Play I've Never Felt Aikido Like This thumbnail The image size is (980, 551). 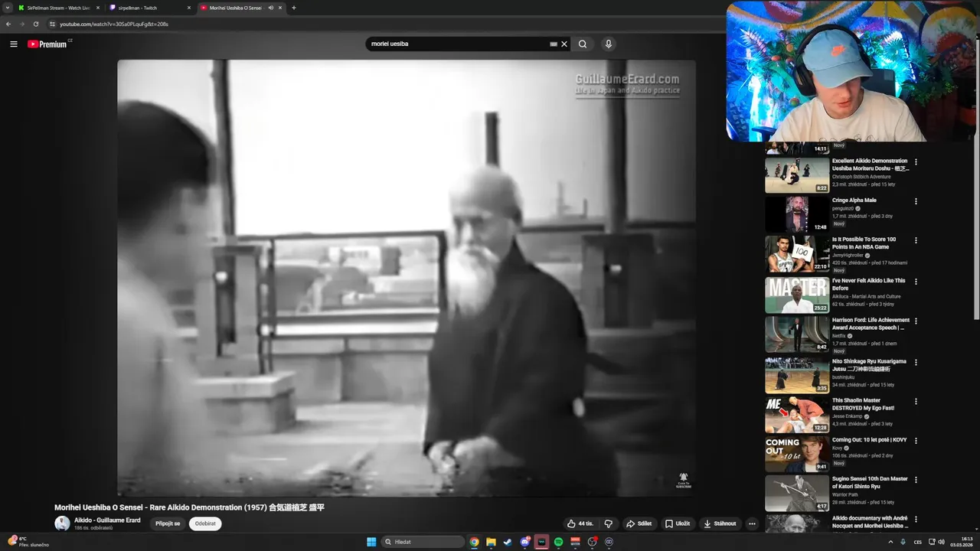coord(797,295)
